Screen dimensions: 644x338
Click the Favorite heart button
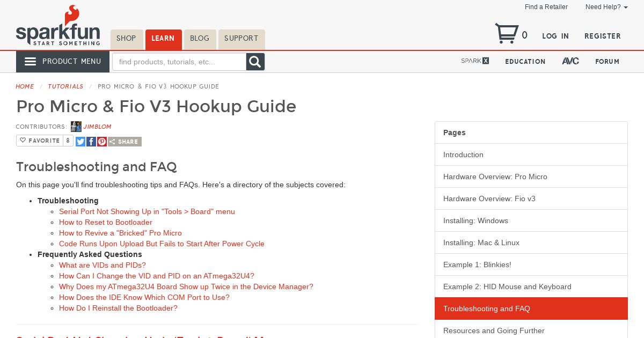39,141
